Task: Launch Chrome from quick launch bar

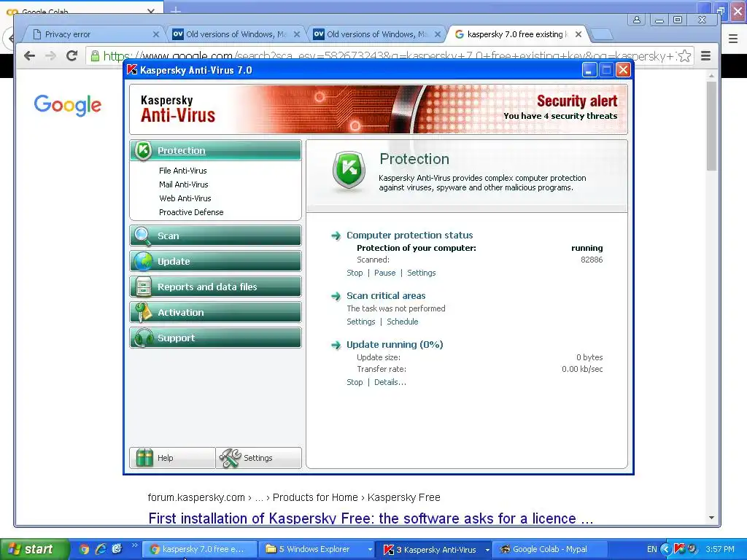Action: pyautogui.click(x=85, y=549)
